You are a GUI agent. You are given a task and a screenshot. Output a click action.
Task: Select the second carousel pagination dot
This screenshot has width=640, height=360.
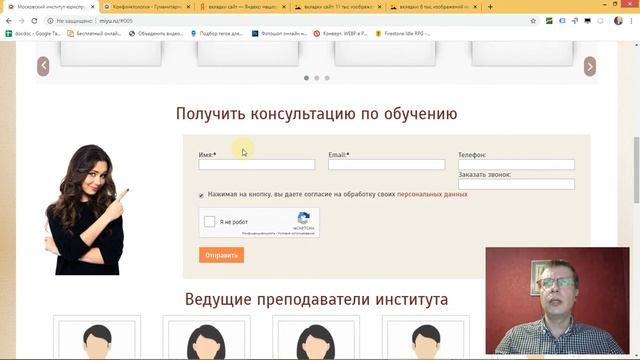[x=317, y=78]
